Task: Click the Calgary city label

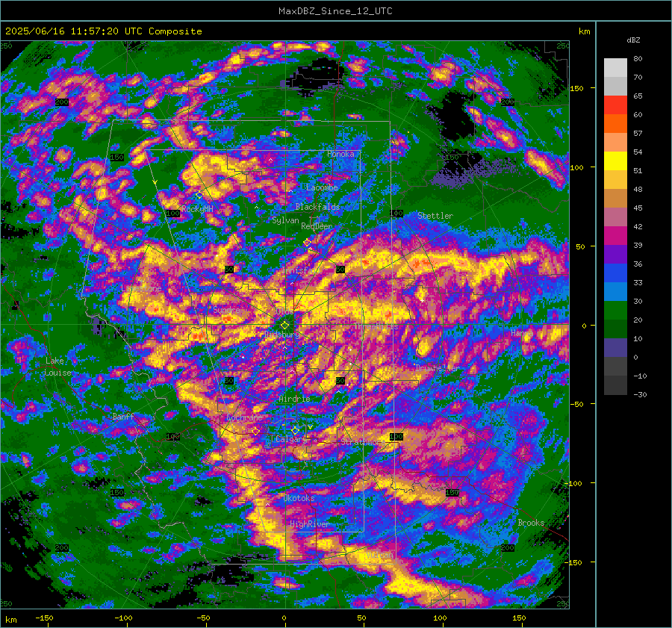Action: coord(291,439)
